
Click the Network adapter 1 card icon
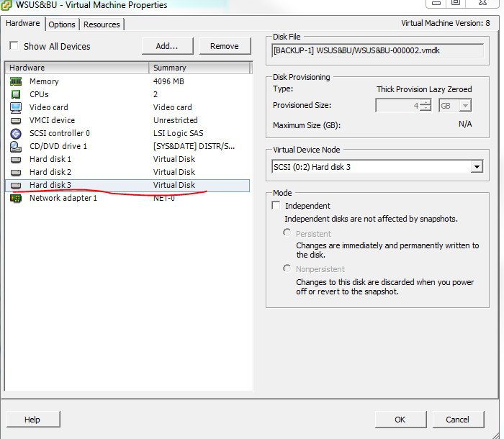pyautogui.click(x=16, y=199)
